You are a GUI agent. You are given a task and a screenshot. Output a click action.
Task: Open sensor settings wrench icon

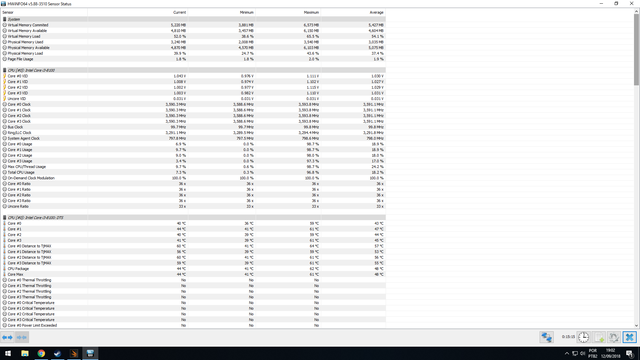click(x=614, y=337)
